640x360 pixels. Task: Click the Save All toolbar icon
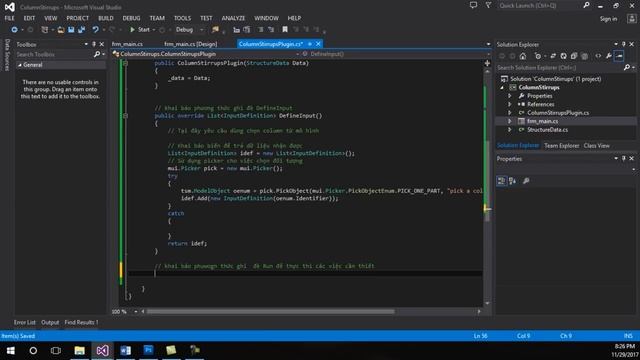tap(81, 30)
